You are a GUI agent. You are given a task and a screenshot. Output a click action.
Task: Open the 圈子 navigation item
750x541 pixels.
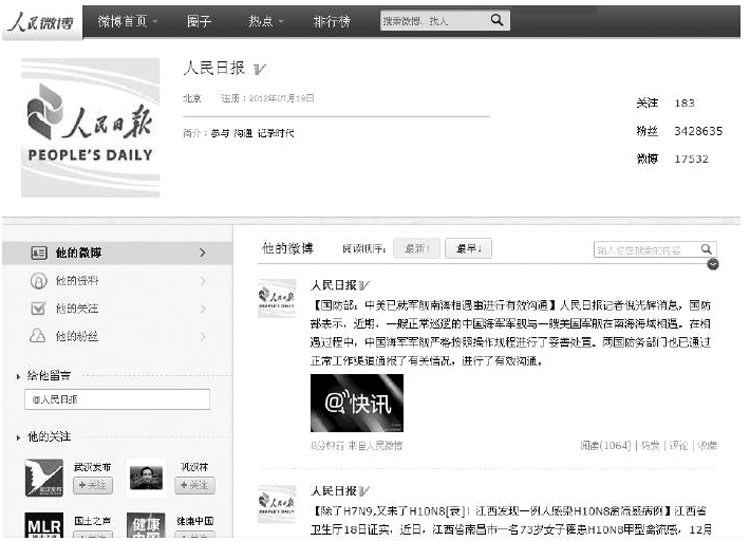[x=199, y=21]
